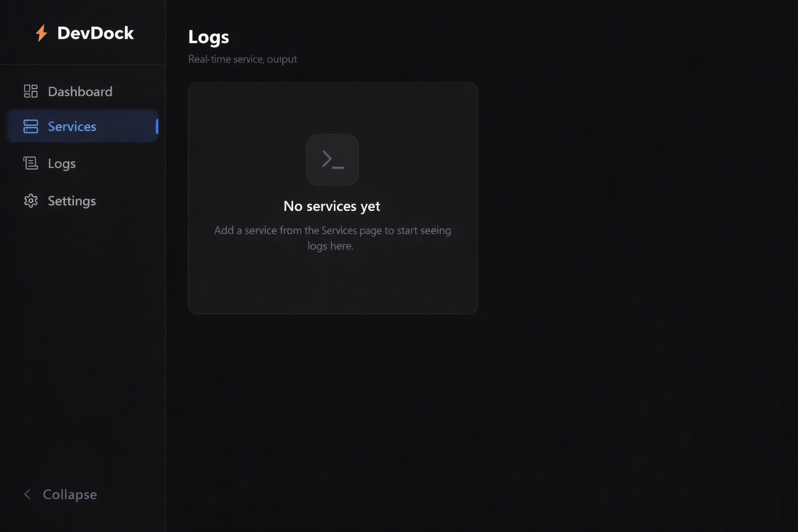This screenshot has height=532, width=798.
Task: Click the DevDock brand name text
Action: coord(96,33)
